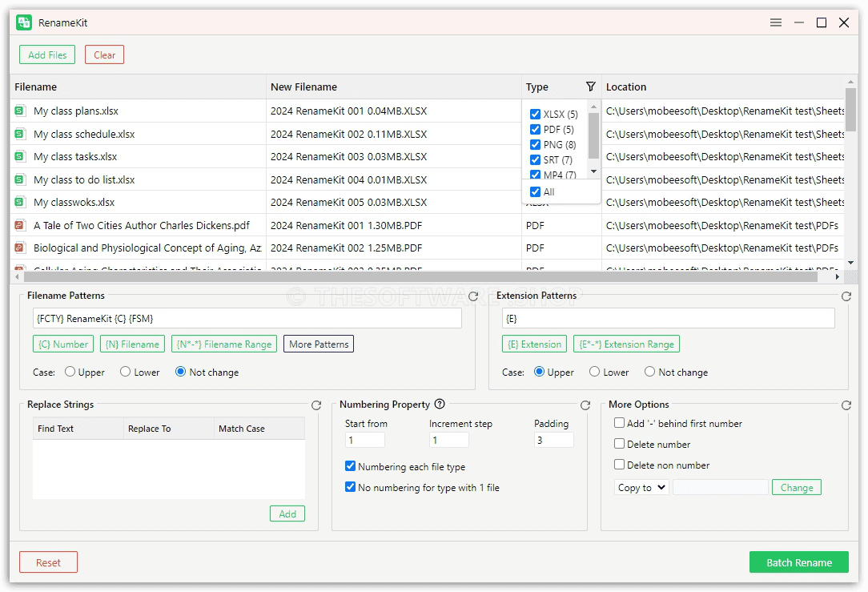The height and width of the screenshot is (592, 868).
Task: Click the file list vertical scrollbar down arrow
Action: (x=850, y=263)
